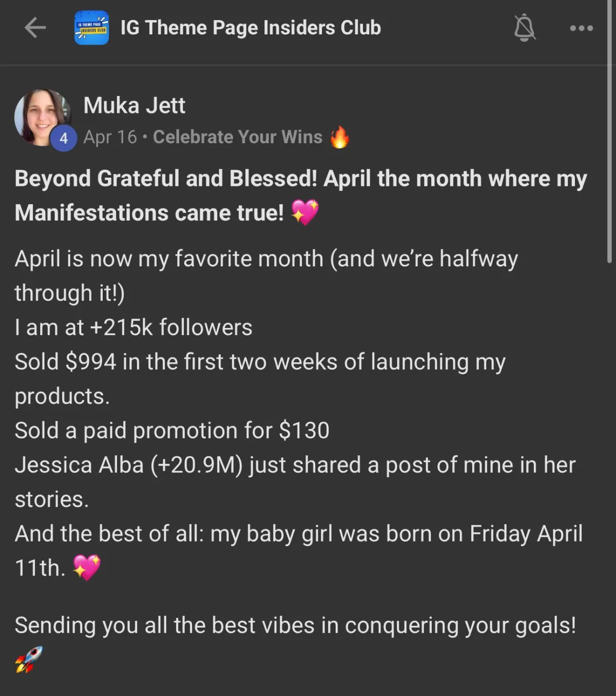Select the bold post title text

click(x=301, y=196)
